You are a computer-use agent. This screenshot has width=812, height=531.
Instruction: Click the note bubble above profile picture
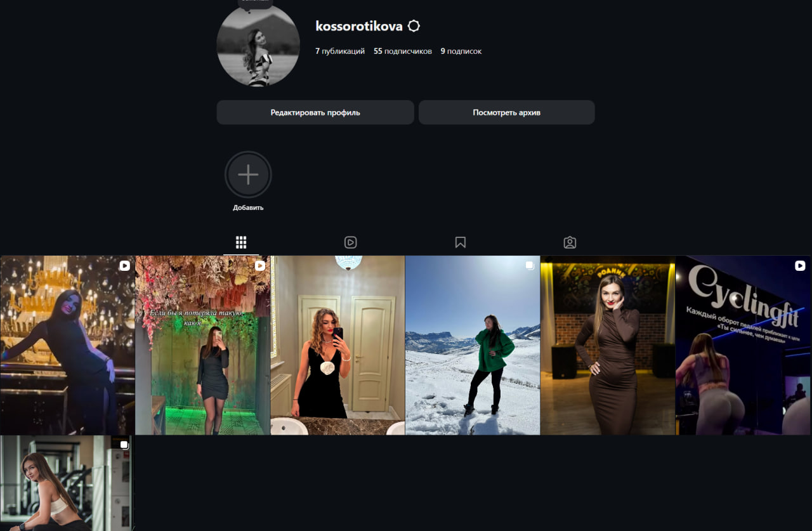click(x=255, y=3)
